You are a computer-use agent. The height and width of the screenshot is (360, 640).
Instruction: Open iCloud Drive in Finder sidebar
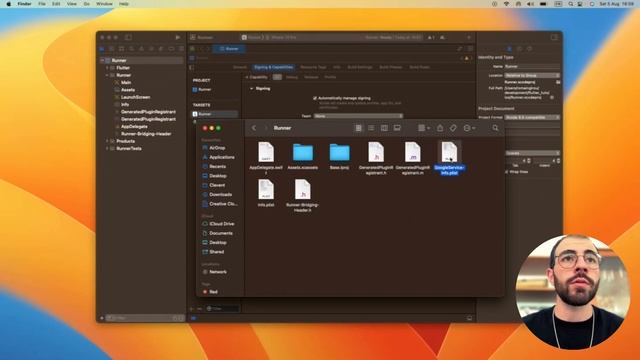click(x=222, y=224)
